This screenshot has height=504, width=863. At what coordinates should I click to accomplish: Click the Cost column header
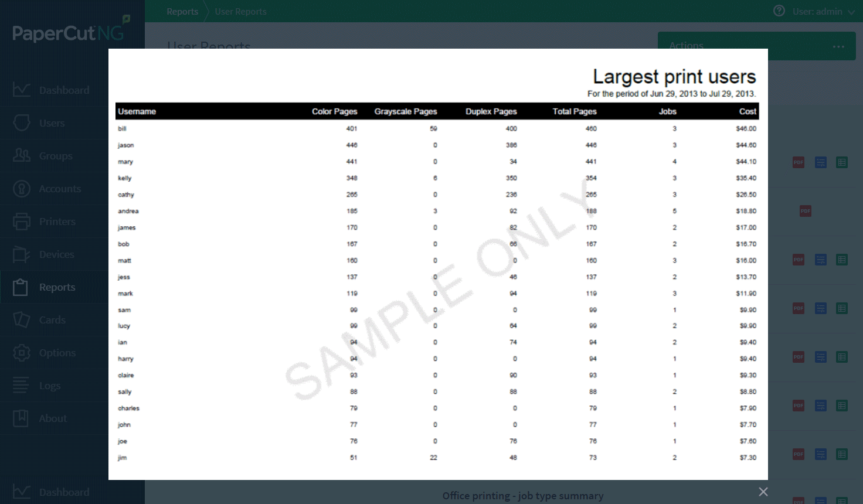point(748,111)
